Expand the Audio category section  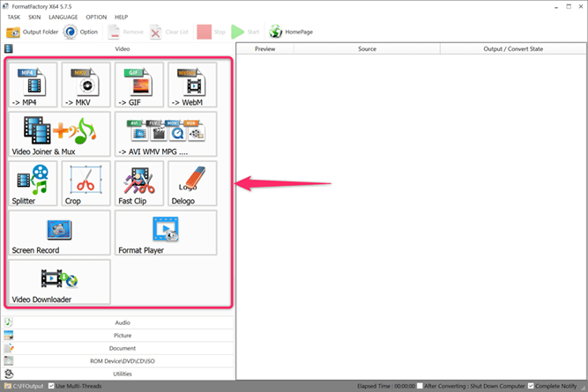[x=118, y=322]
